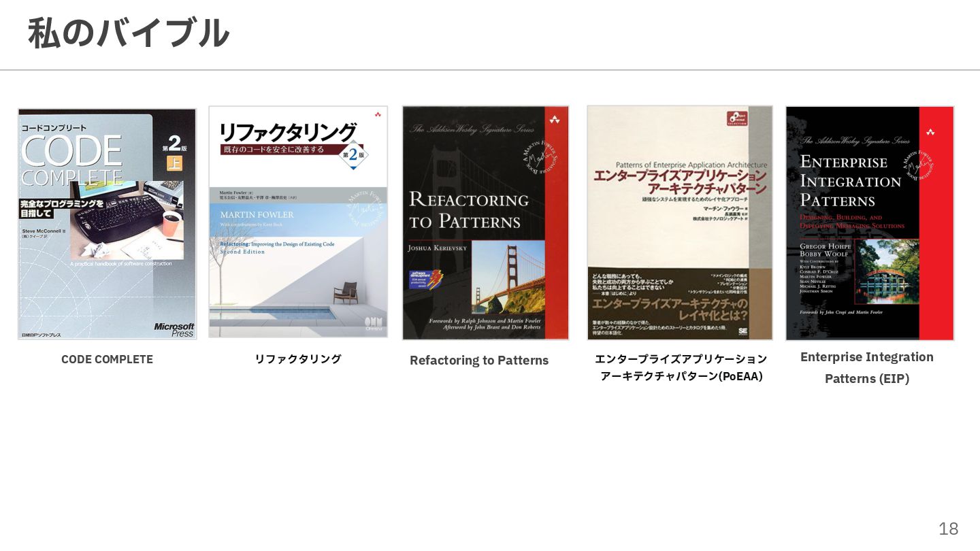Click the Patterns (EIP) caption line
Viewport: 980px width, 551px height.
pyautogui.click(x=867, y=379)
